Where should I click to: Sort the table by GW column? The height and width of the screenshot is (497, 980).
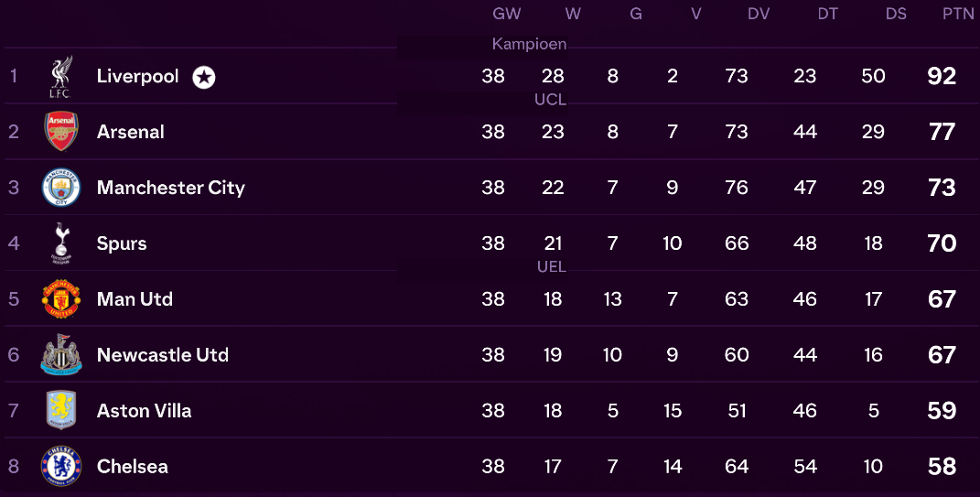pos(506,14)
